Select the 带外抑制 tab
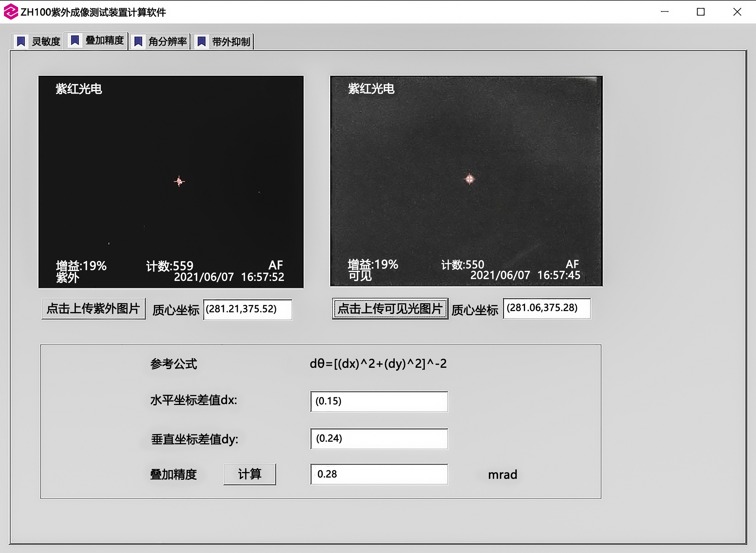Screen dimensions: 756x553 click(231, 42)
